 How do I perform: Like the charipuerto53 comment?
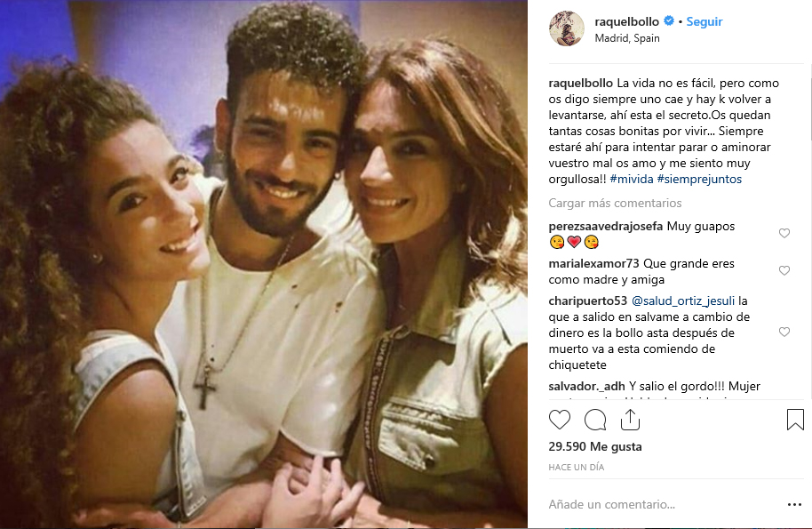(784, 332)
